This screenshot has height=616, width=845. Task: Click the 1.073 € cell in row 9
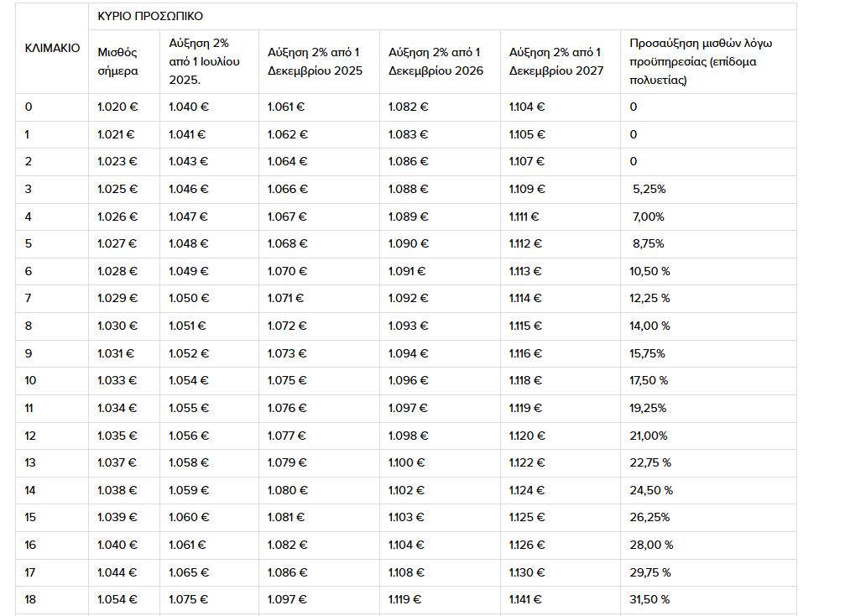(287, 353)
